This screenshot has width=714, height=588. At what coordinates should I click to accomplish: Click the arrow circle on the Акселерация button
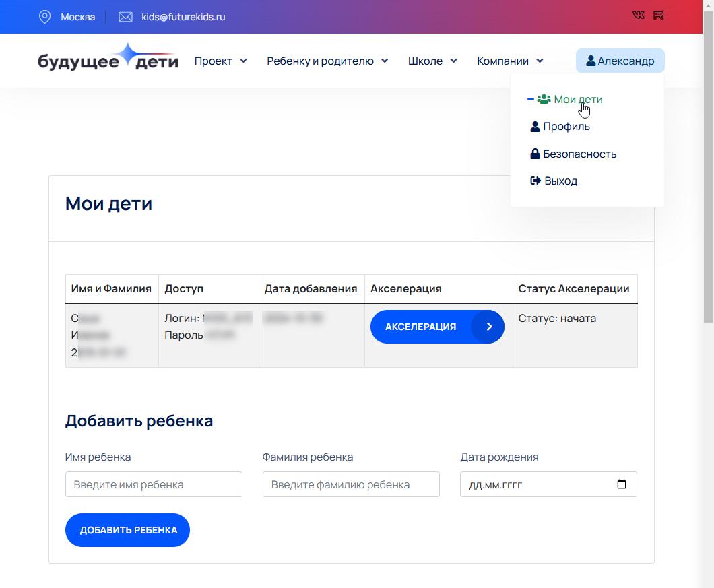(x=489, y=327)
